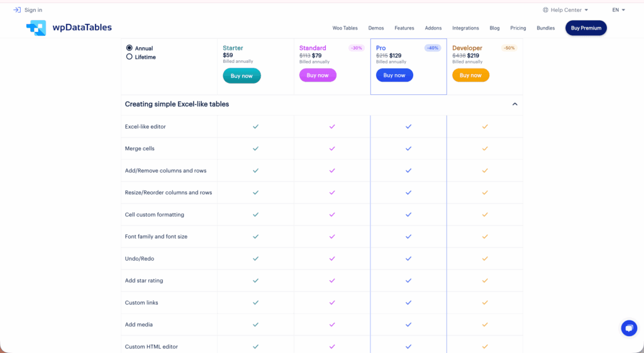Click the Pro plan $129 price

tap(396, 55)
